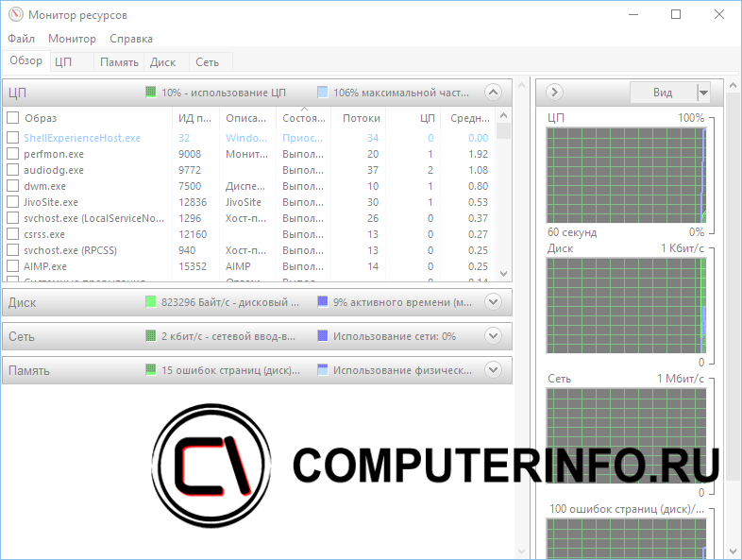The height and width of the screenshot is (560, 742).
Task: Check the svchost.exe (LocalServiceNo...) checkbox
Action: click(x=13, y=218)
